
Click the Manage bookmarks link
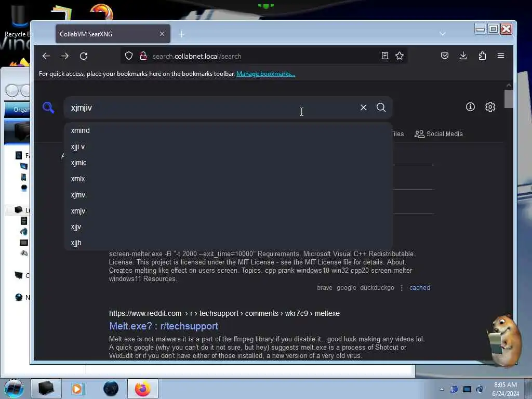click(265, 74)
